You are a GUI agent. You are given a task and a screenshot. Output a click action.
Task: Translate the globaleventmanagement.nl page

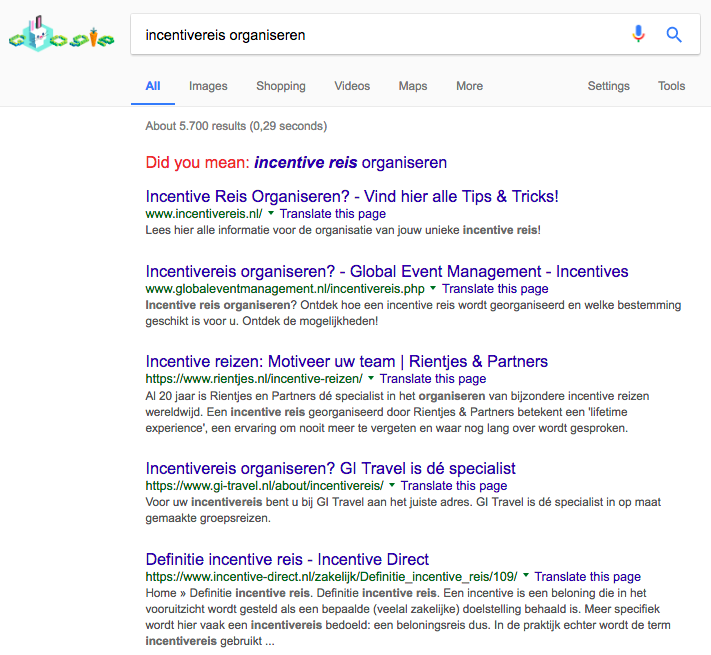tap(495, 289)
